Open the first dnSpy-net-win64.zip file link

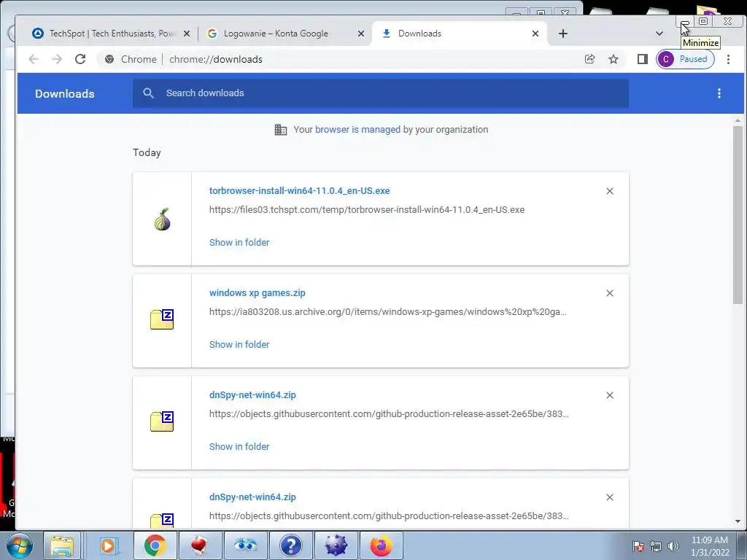click(x=252, y=394)
